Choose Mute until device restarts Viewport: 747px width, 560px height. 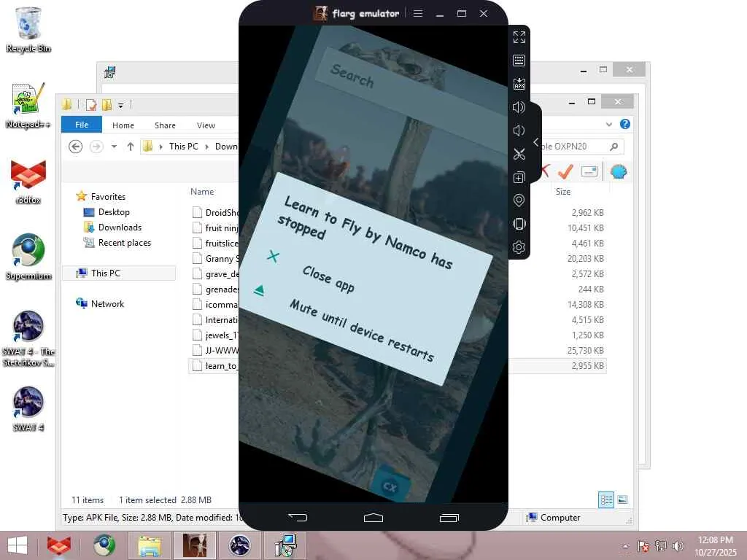tap(362, 330)
